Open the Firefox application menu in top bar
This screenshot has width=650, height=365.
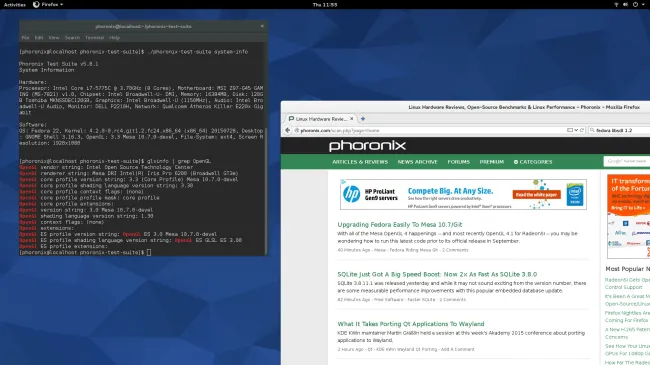[48, 5]
